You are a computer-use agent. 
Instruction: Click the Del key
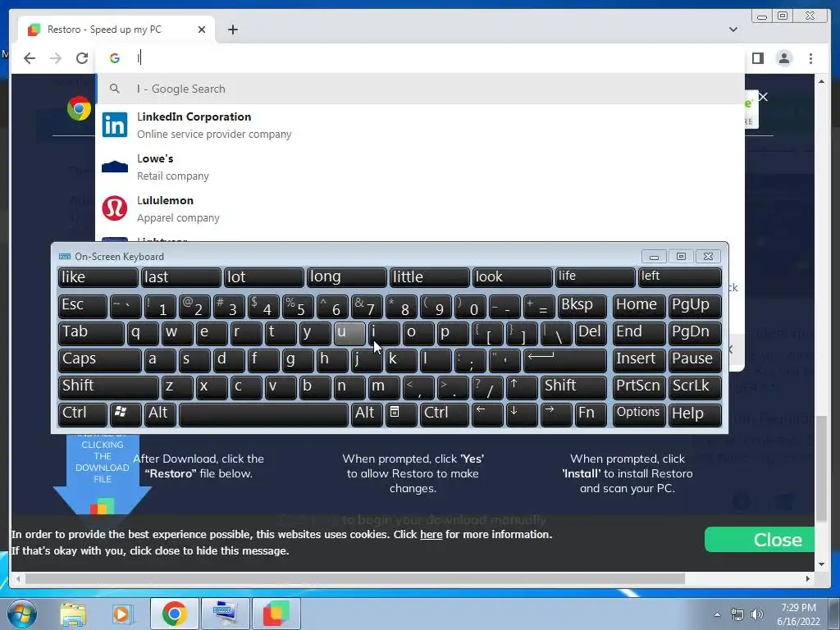pyautogui.click(x=591, y=333)
